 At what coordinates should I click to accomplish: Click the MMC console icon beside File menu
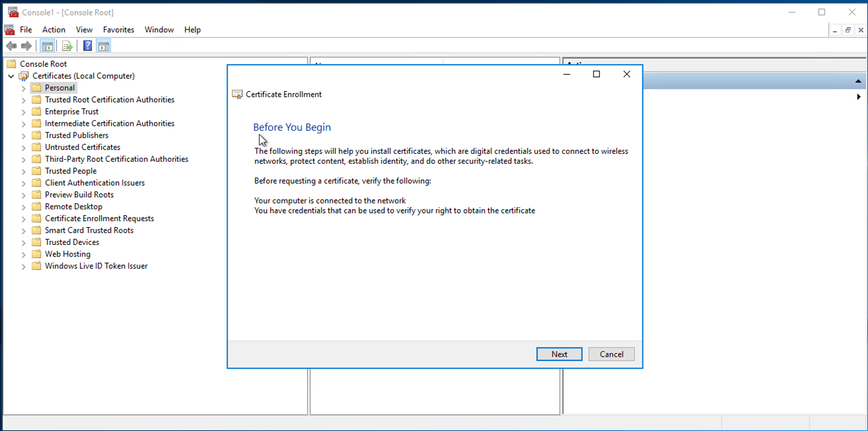tap(10, 30)
